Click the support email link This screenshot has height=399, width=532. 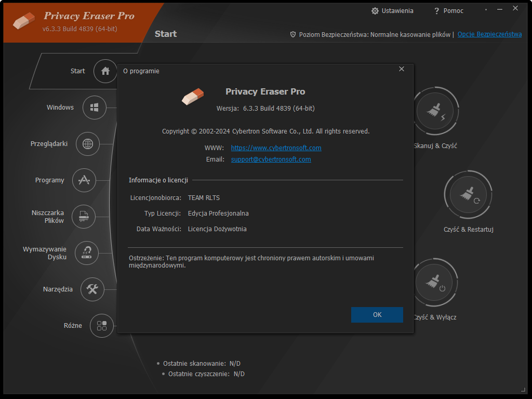click(x=271, y=159)
